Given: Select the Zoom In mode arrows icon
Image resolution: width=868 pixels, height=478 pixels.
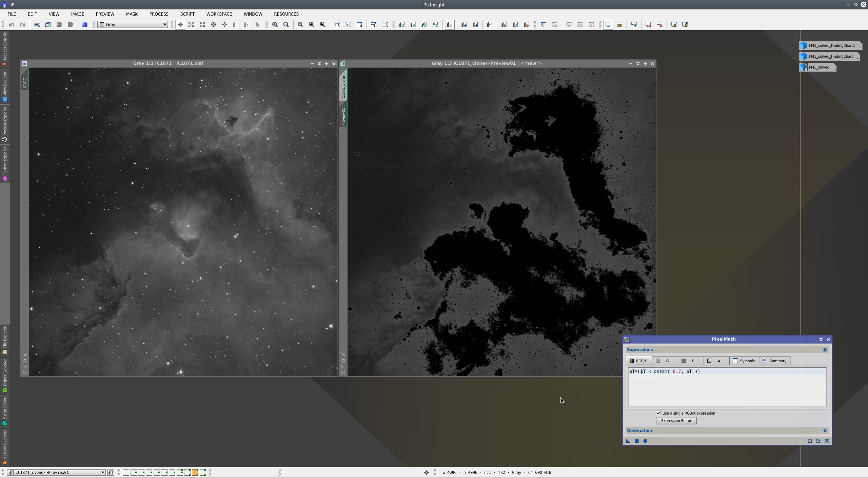Looking at the screenshot, I should coord(191,24).
